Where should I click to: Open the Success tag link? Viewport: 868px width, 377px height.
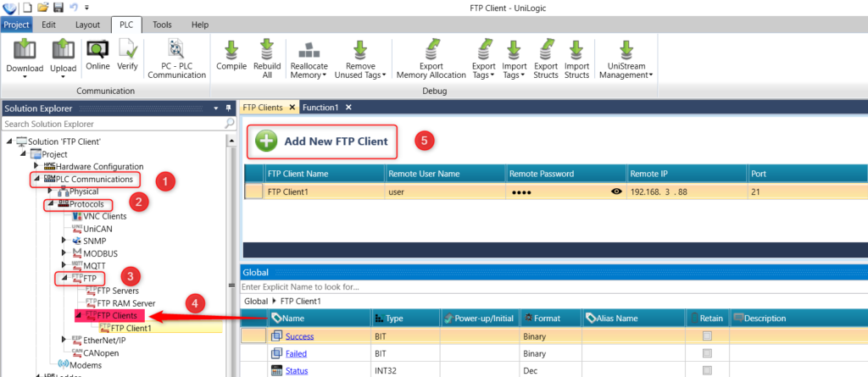coord(299,336)
